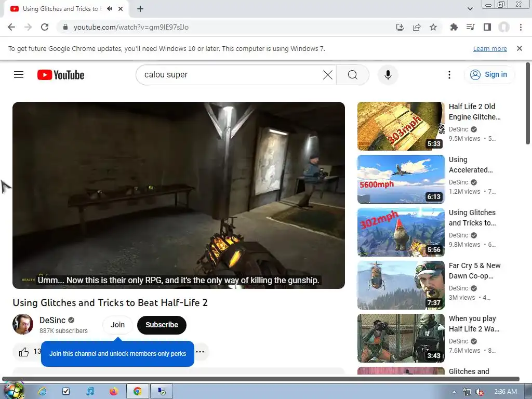
Task: Open Chrome install app icon
Action: [400, 27]
